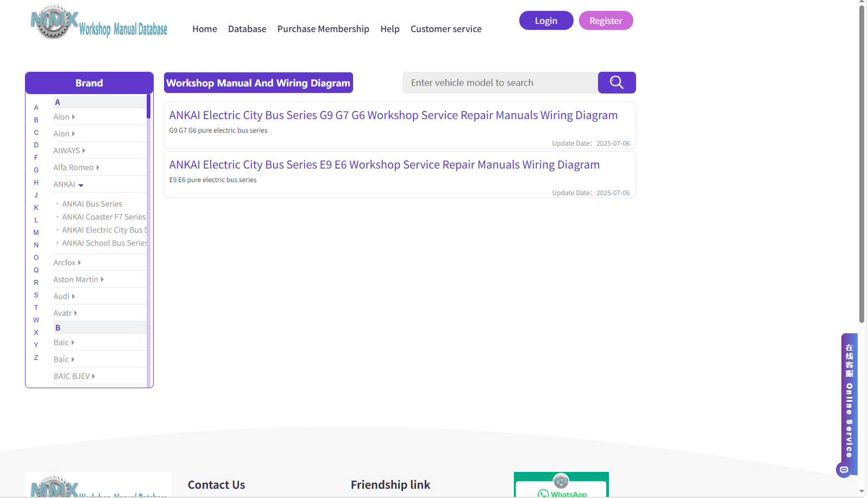Expand the AIWAYS brand
Viewport: 868px width, 498px height.
(x=70, y=151)
